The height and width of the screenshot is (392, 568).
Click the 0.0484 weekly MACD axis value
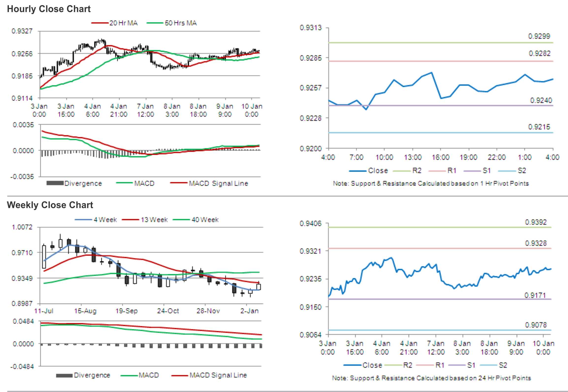pyautogui.click(x=23, y=321)
